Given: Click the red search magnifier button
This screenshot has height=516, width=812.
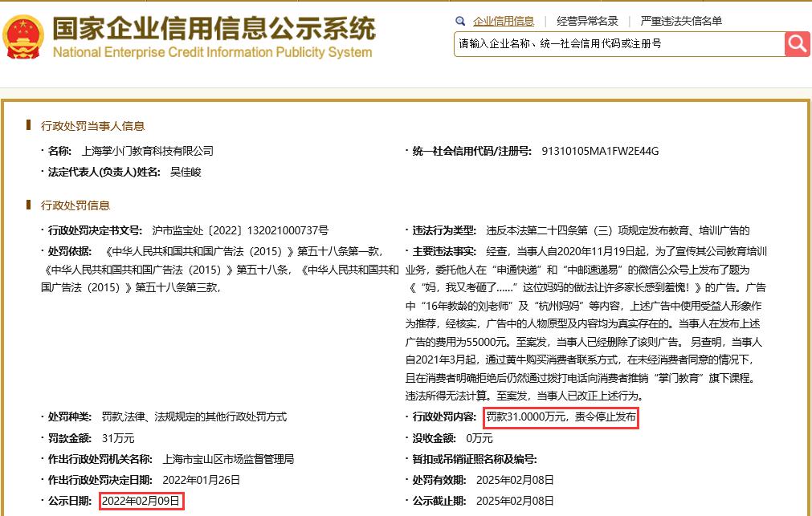Looking at the screenshot, I should point(797,44).
